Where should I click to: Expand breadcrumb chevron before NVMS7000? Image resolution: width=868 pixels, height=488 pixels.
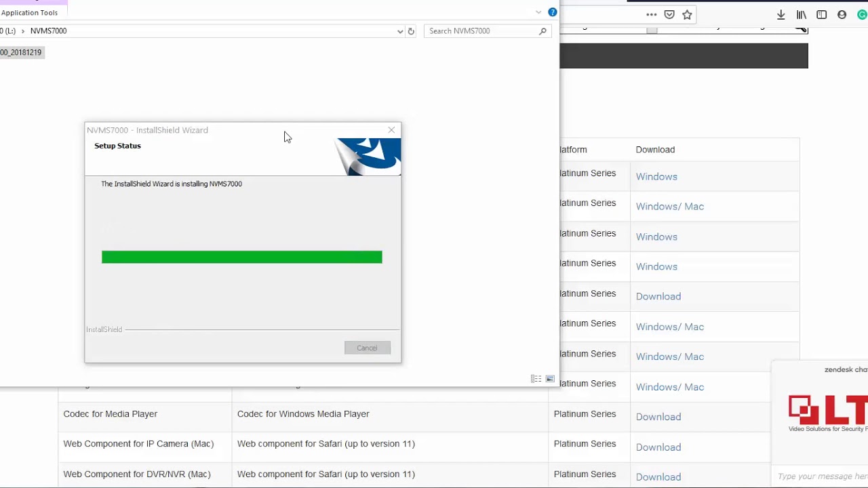pos(22,31)
